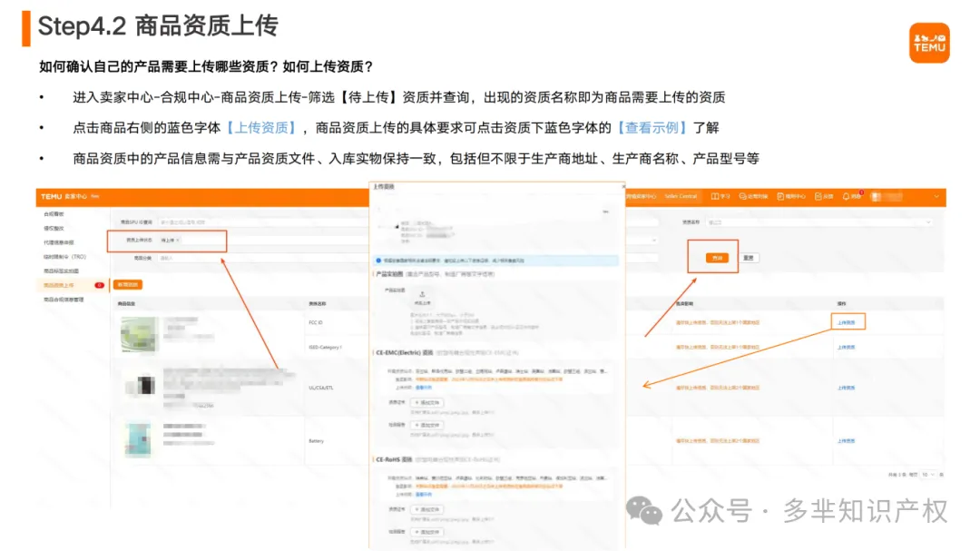Click first 添加文件 button under CE-RoHS
The image size is (980, 551).
[427, 510]
